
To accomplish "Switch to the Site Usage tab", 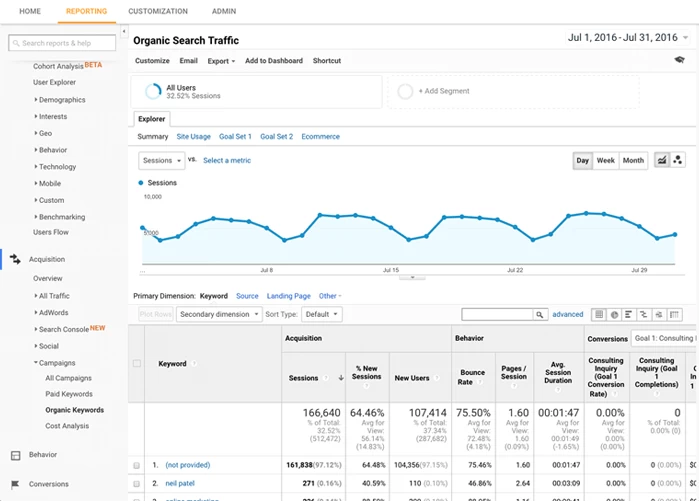I will click(x=193, y=137).
